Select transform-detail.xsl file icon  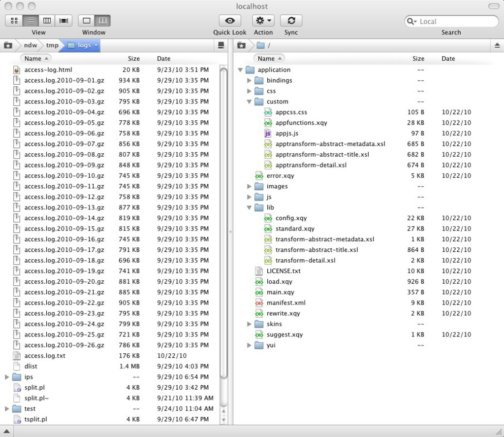tap(268, 260)
